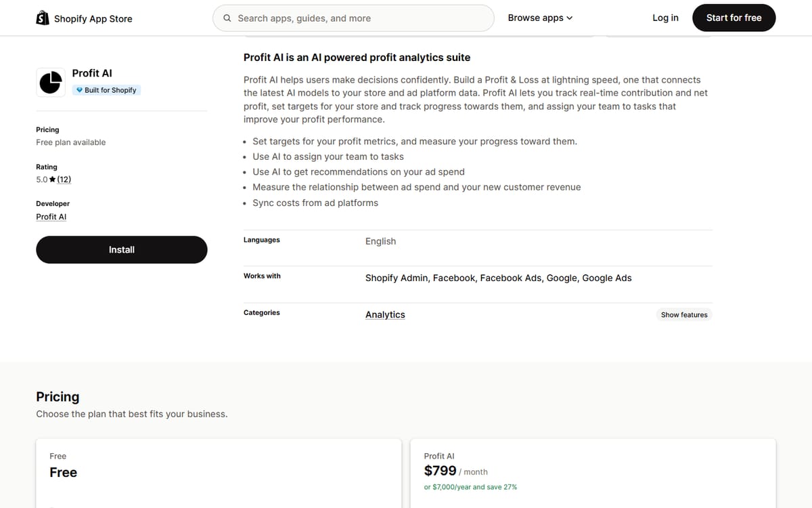Click the Set targets for profit metrics bullet

(415, 142)
